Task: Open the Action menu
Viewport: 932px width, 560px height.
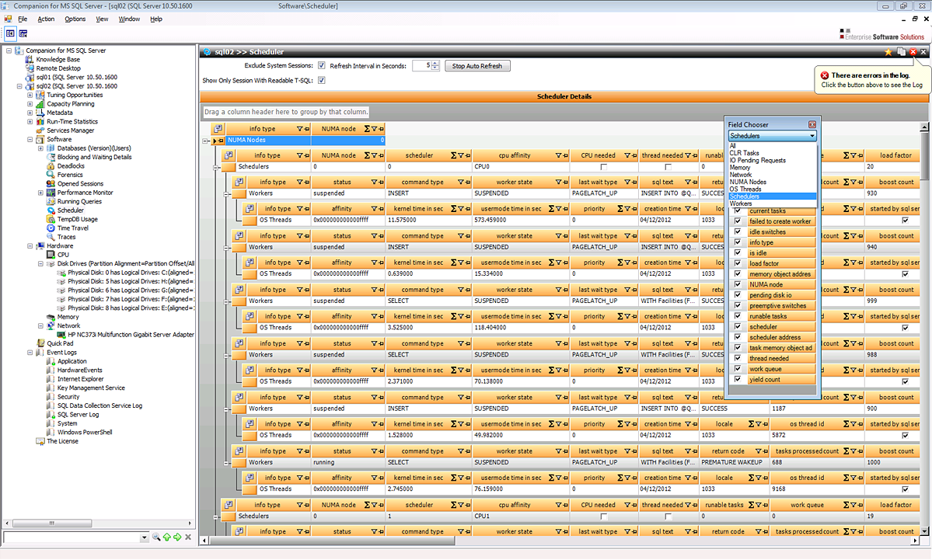Action: click(46, 19)
